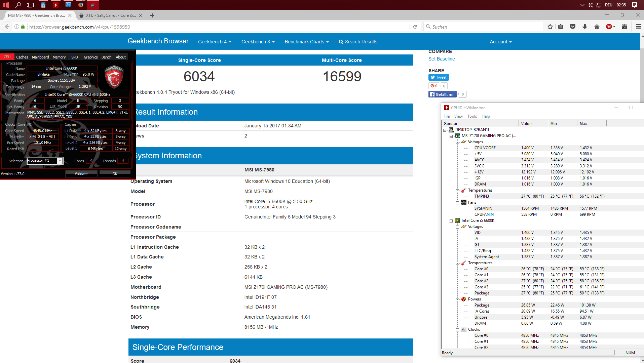The height and width of the screenshot is (363, 644).
Task: Switch to CPU-Z Bench tab
Action: (107, 57)
